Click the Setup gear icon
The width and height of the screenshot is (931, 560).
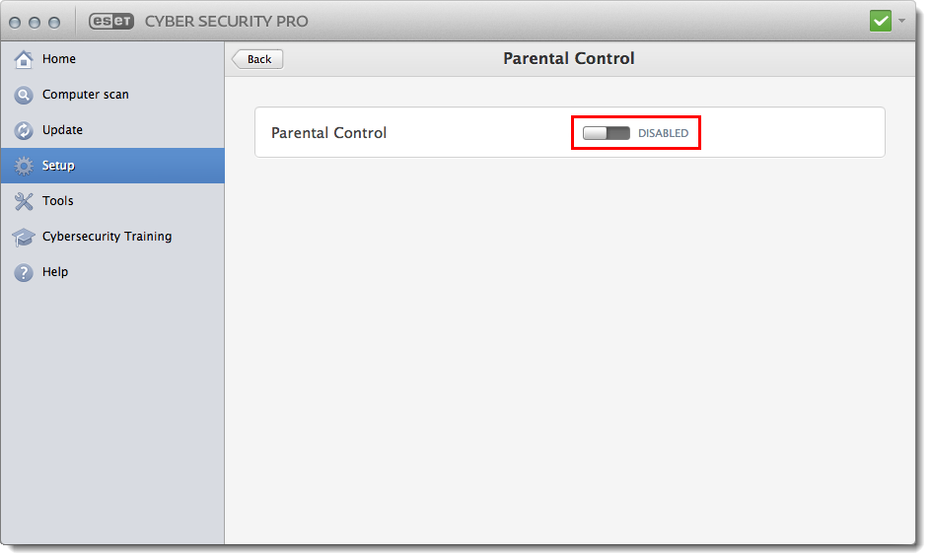tap(24, 166)
